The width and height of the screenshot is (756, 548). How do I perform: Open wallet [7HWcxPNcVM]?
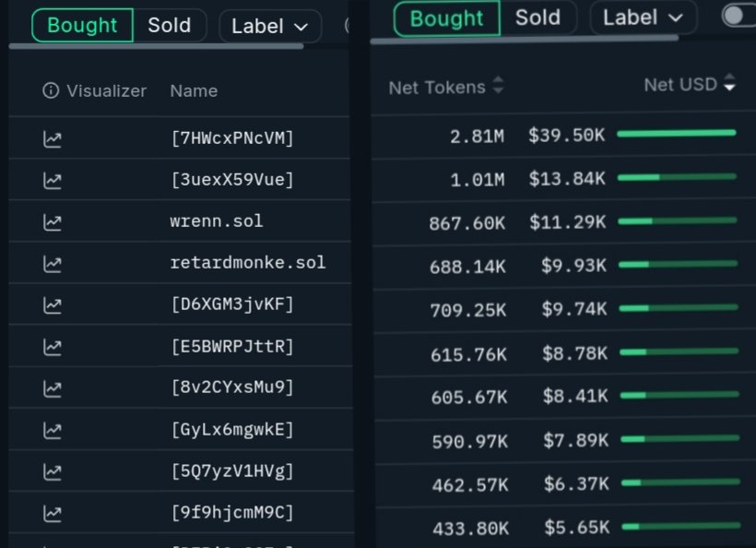coord(232,138)
